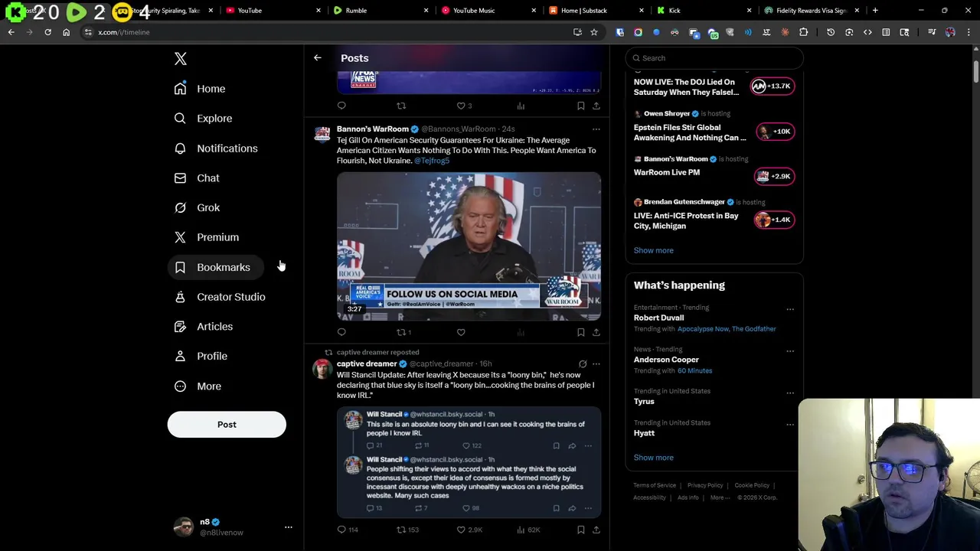Show more trending topics
This screenshot has width=980, height=551.
pos(653,458)
